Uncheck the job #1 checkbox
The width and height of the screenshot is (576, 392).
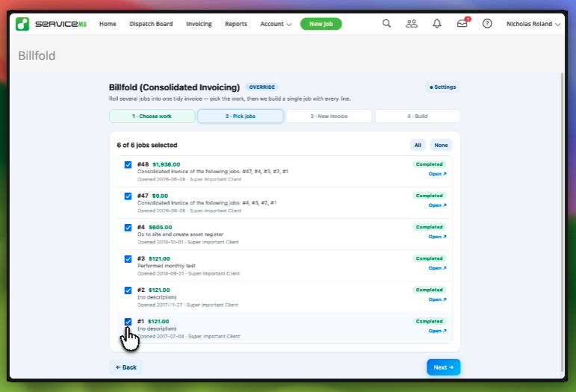(x=128, y=322)
